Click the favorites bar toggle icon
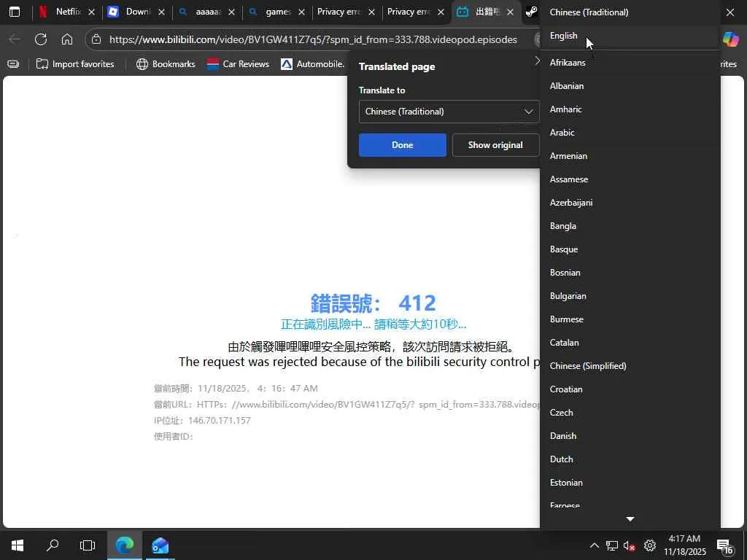The image size is (747, 560). pos(13,64)
